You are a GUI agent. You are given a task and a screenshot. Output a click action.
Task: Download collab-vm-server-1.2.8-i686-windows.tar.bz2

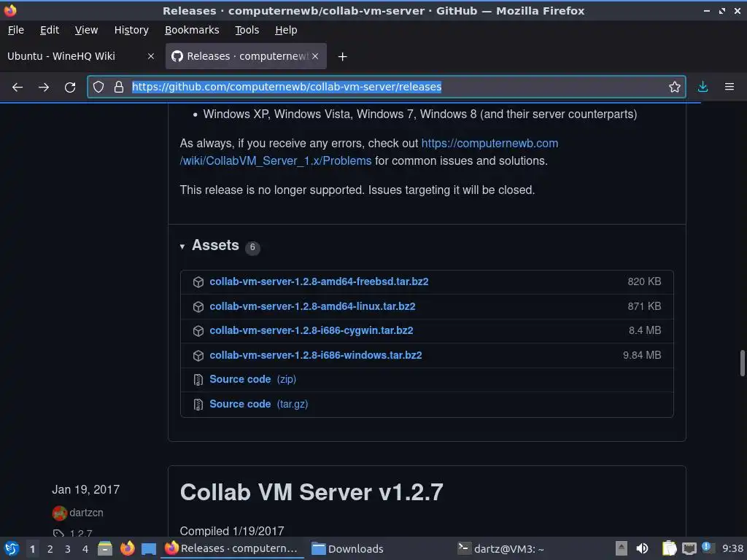click(x=316, y=355)
